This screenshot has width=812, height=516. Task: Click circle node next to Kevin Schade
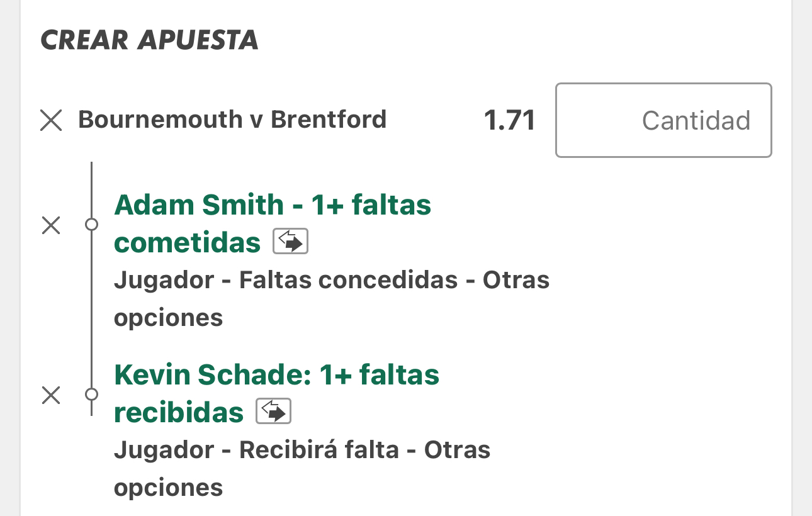tap(92, 395)
